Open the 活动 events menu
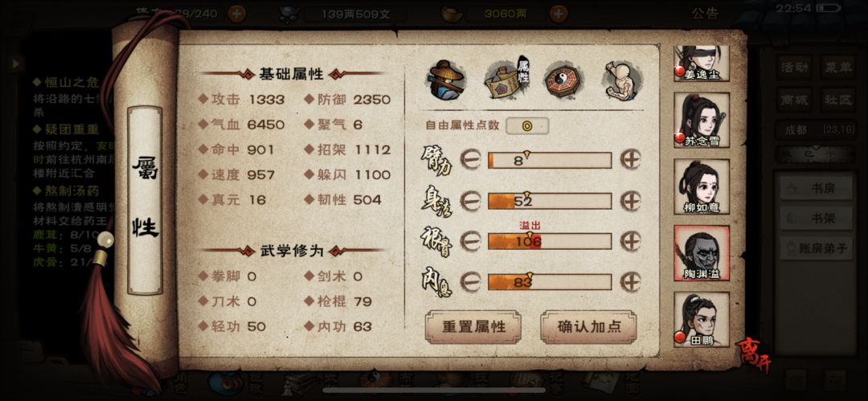This screenshot has height=401, width=868. (x=794, y=67)
